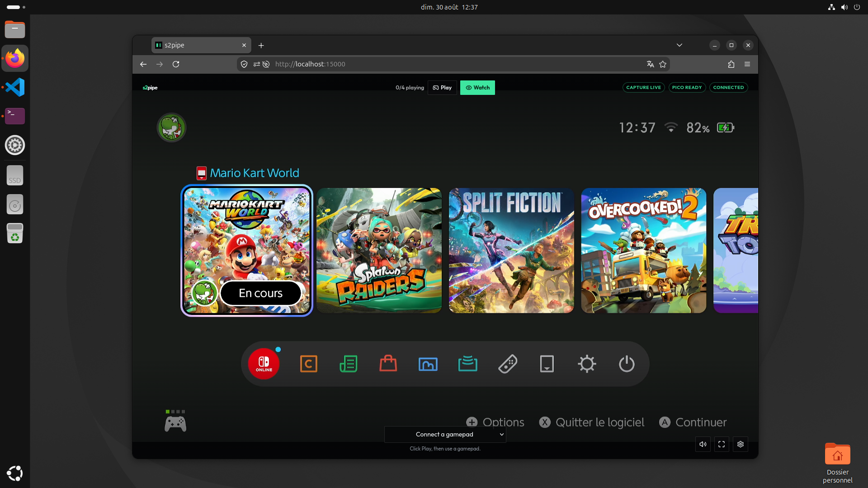
Task: Open the orange GameChat C icon
Action: (x=309, y=364)
